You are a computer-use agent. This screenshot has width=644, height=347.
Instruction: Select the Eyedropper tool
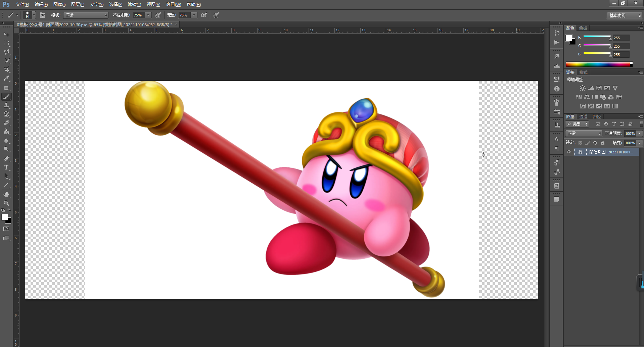click(x=6, y=79)
